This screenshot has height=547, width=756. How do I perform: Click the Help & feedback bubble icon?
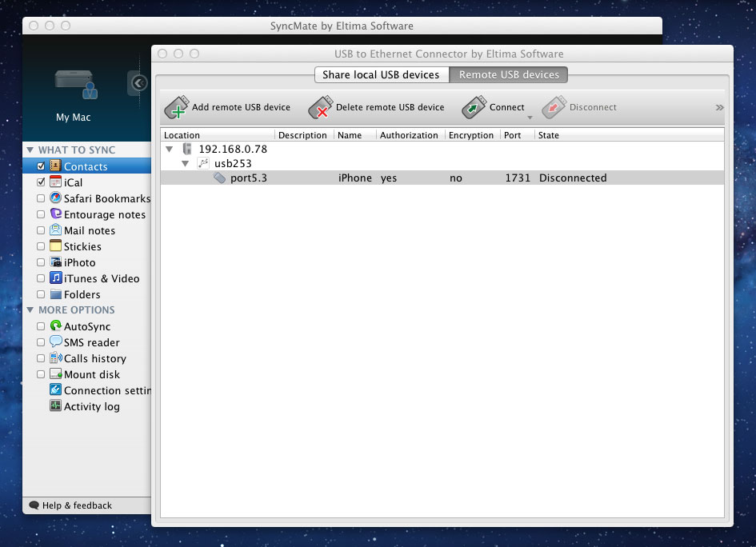pyautogui.click(x=34, y=505)
